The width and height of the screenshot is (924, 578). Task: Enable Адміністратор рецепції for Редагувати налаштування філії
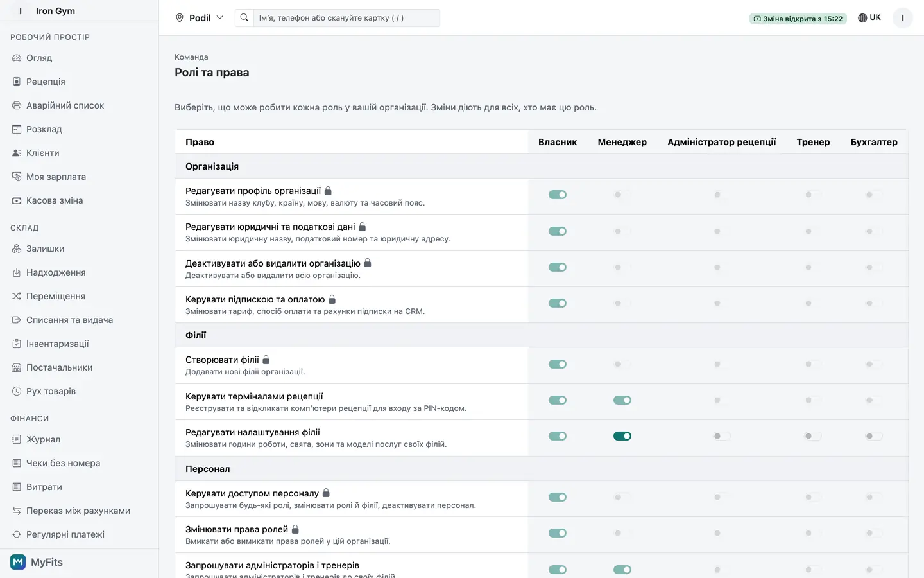pyautogui.click(x=722, y=436)
